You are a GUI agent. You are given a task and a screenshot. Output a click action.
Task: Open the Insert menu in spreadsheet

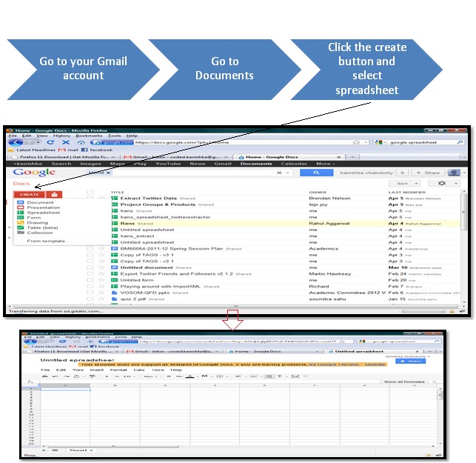click(x=97, y=370)
